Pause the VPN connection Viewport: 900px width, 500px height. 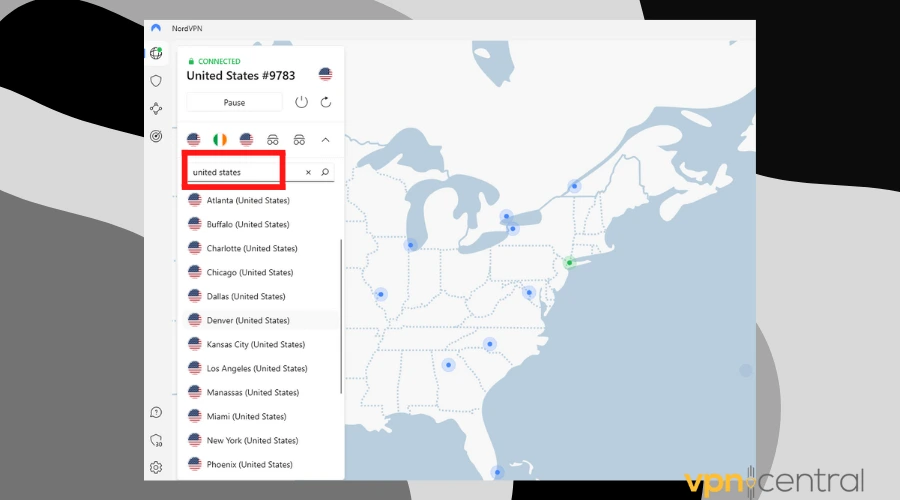click(x=234, y=102)
